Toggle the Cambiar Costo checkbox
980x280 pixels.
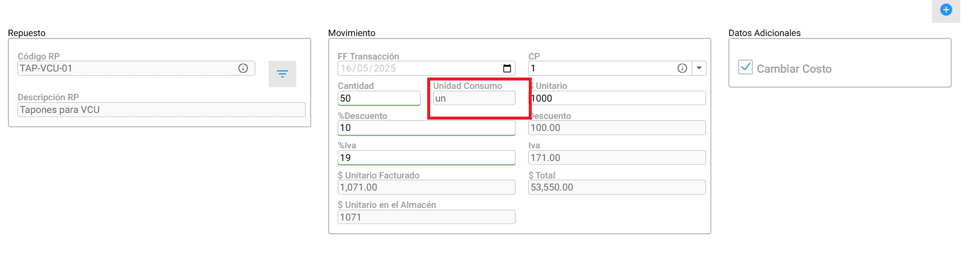coord(745,67)
